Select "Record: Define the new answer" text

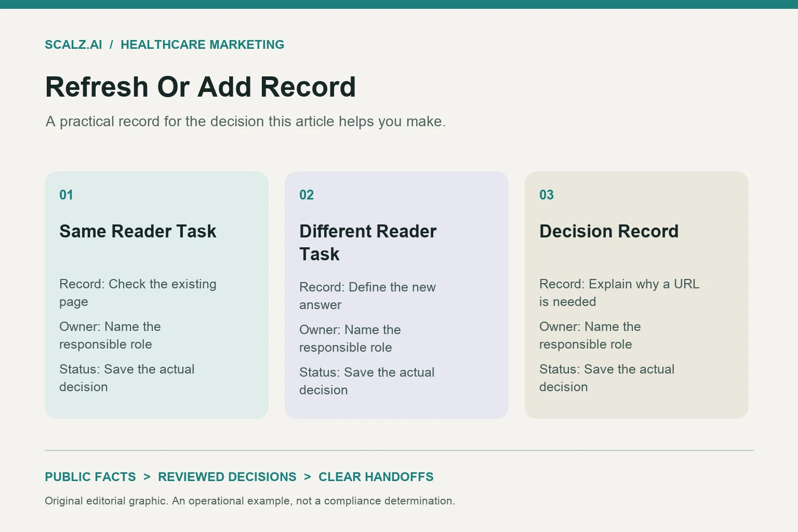coord(367,296)
